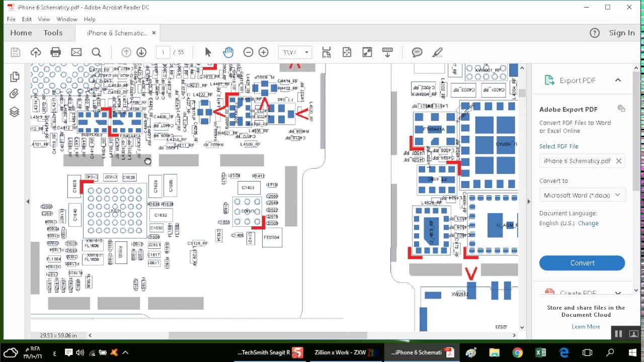Click the pause recording icon

pyautogui.click(x=618, y=334)
